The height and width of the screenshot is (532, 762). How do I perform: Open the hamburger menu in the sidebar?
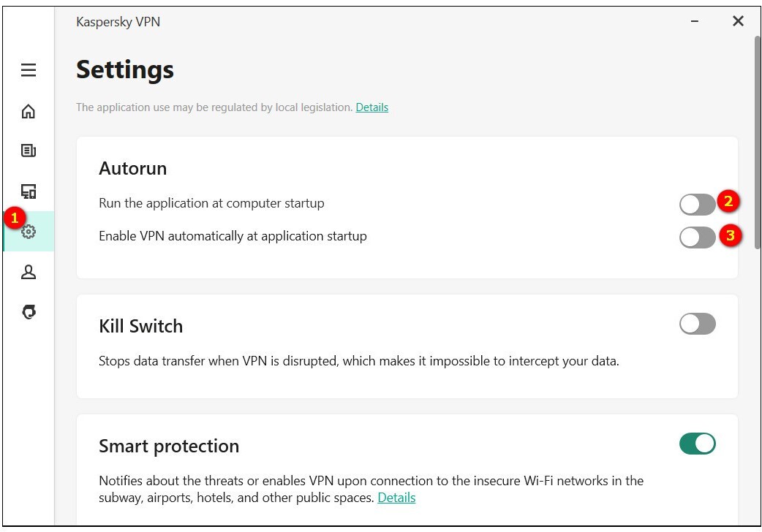click(x=29, y=70)
